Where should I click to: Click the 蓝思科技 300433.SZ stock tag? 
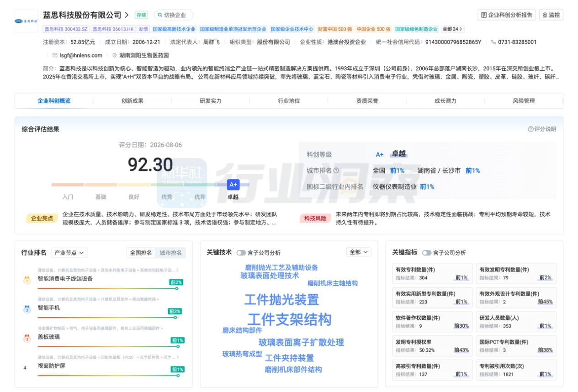(66, 29)
